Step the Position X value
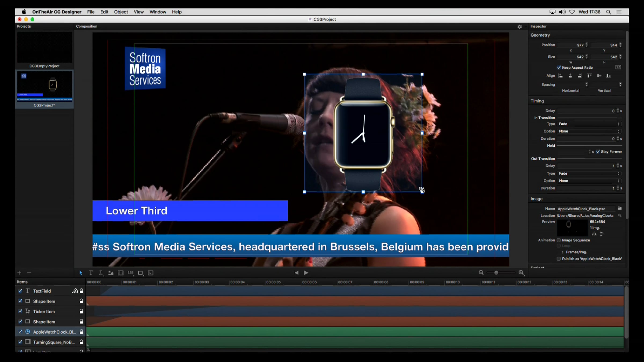The height and width of the screenshot is (362, 644). click(x=587, y=45)
